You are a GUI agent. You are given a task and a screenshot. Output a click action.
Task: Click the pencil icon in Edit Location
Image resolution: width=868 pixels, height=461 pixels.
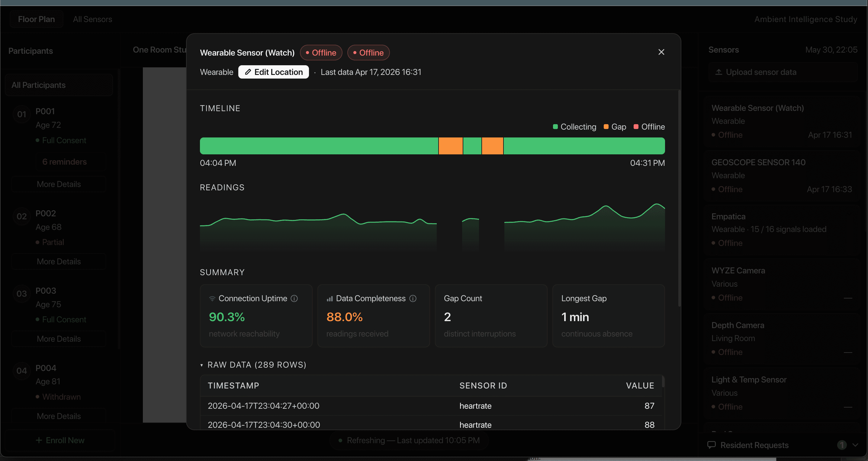click(248, 72)
